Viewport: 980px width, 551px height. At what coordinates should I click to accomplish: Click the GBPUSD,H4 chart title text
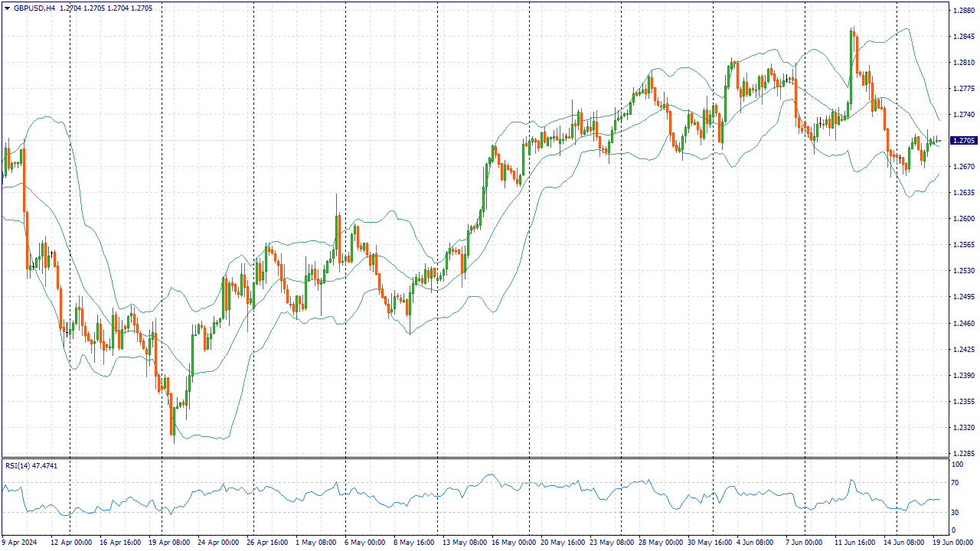coord(34,8)
